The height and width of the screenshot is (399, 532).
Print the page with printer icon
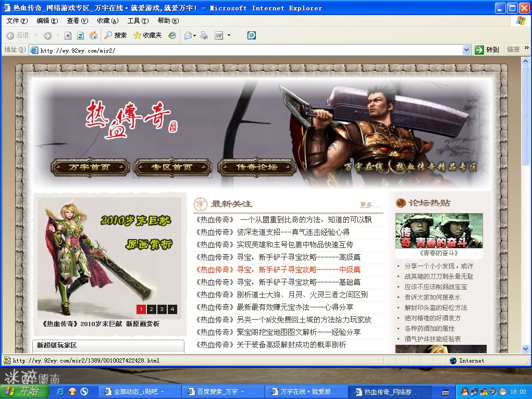tap(204, 35)
